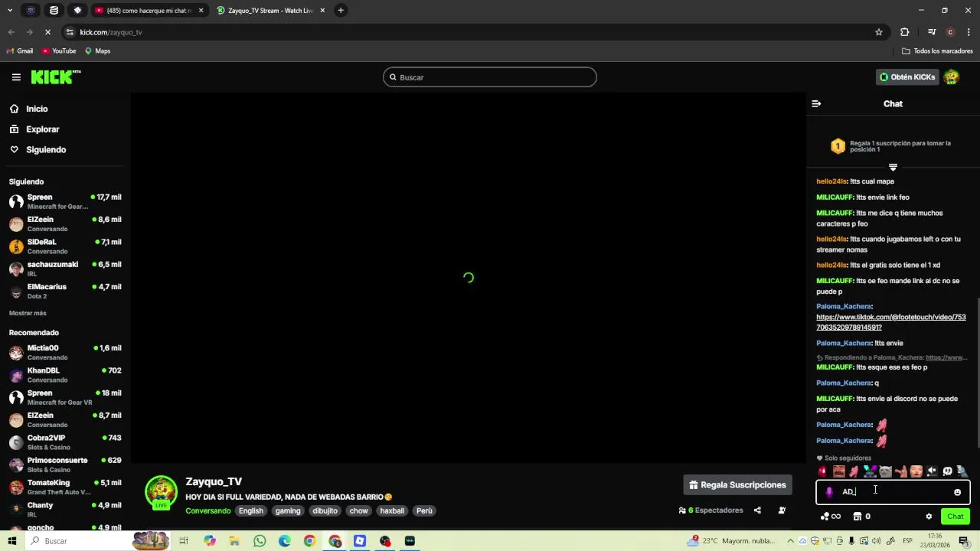Open user profile avatar menu
980x551 pixels.
[x=952, y=77]
